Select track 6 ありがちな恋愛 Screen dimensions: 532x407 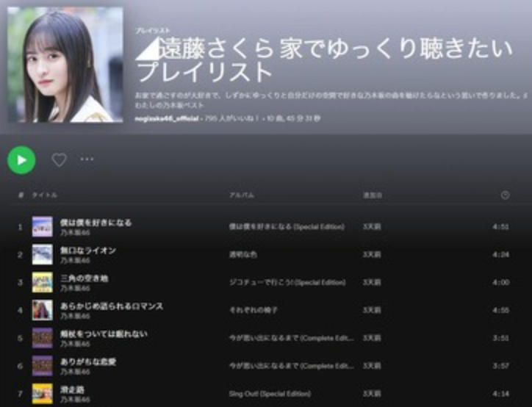88,361
